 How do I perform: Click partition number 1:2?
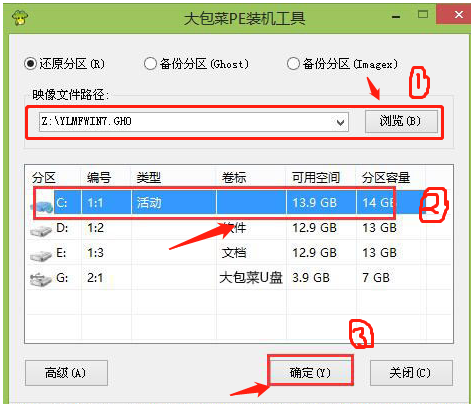coord(95,228)
